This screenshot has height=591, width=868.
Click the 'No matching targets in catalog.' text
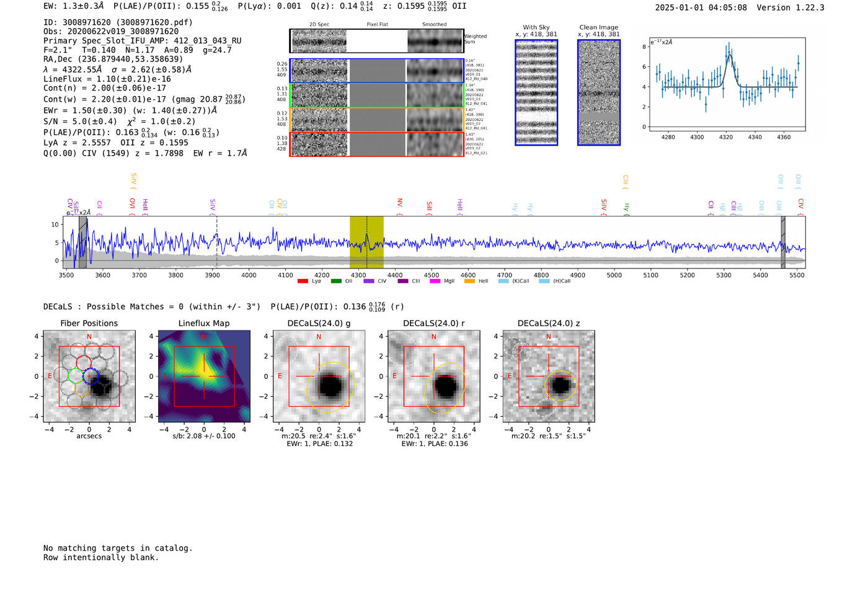[x=118, y=548]
